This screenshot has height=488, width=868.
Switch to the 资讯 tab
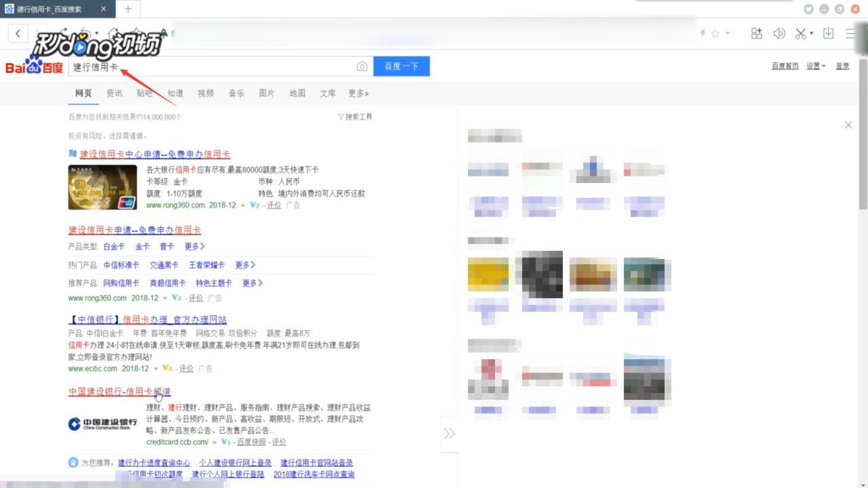(115, 94)
